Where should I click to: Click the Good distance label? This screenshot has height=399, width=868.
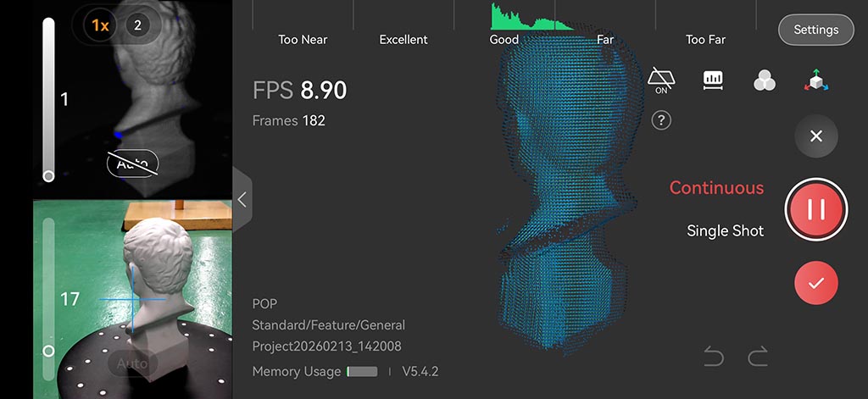[504, 40]
